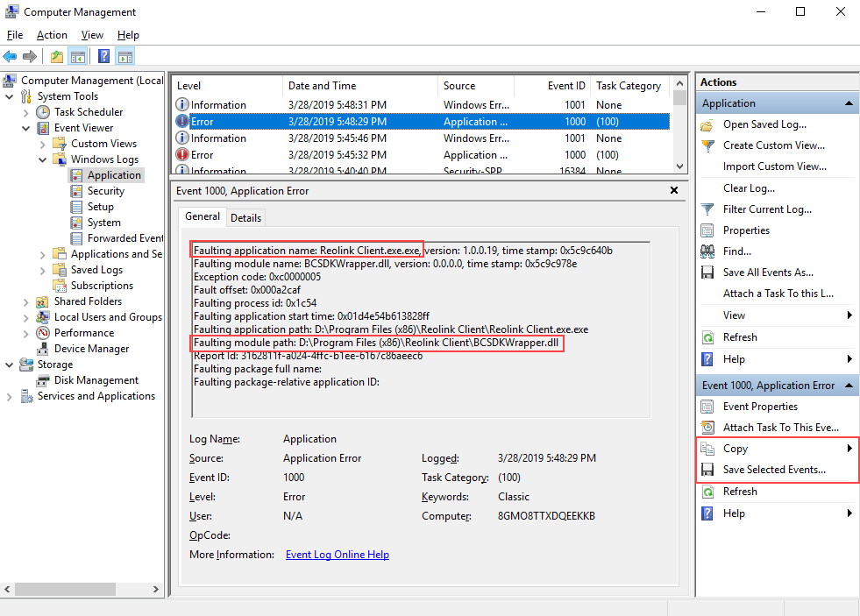Expand the Services and Applications node
Screen dimensions: 860x616
pyautogui.click(x=10, y=397)
